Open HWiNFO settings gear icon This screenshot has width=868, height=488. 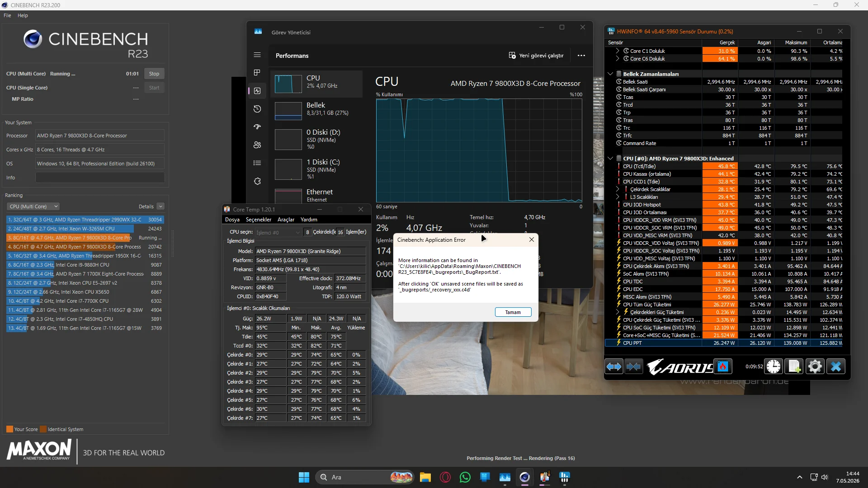815,366
